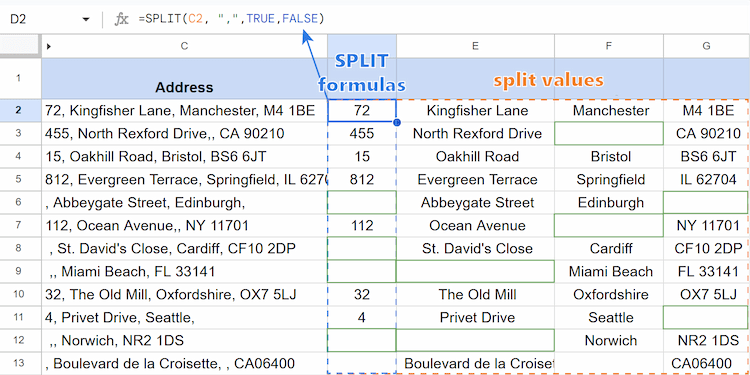Click cell '4, Privet Drive, Seattle,'

click(184, 317)
